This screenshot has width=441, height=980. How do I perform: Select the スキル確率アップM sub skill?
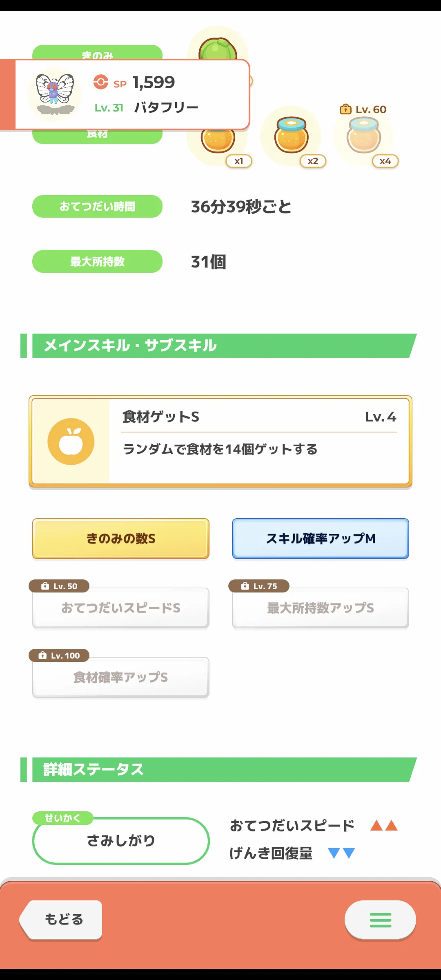tap(321, 539)
